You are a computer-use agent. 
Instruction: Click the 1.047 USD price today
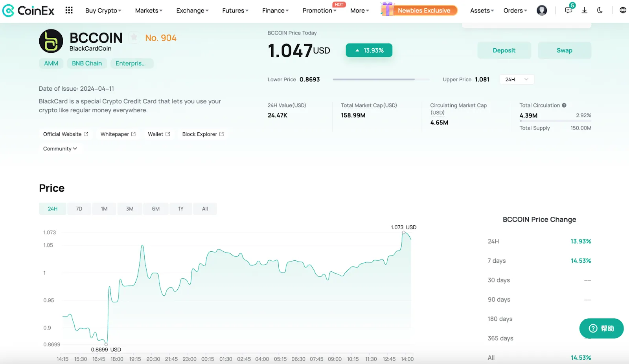(x=299, y=51)
